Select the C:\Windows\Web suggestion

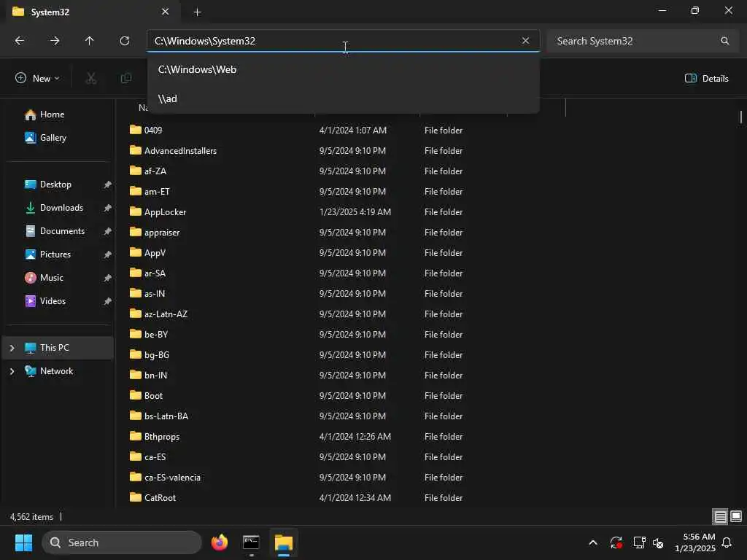pos(344,69)
